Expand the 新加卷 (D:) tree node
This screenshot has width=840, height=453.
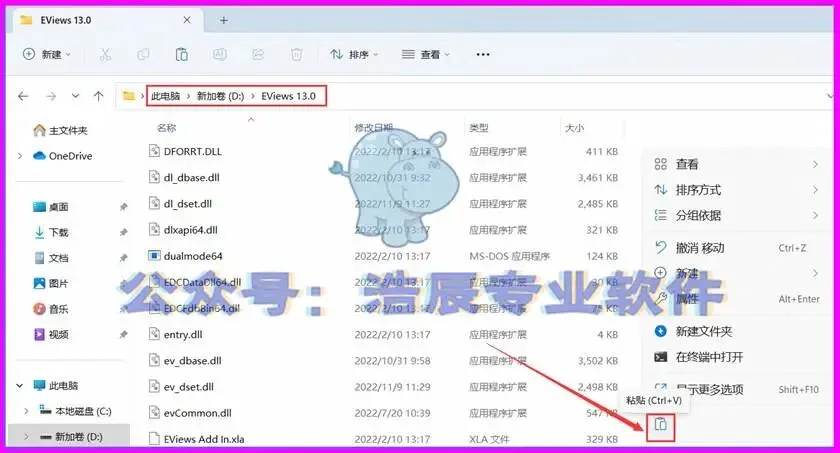(x=26, y=437)
